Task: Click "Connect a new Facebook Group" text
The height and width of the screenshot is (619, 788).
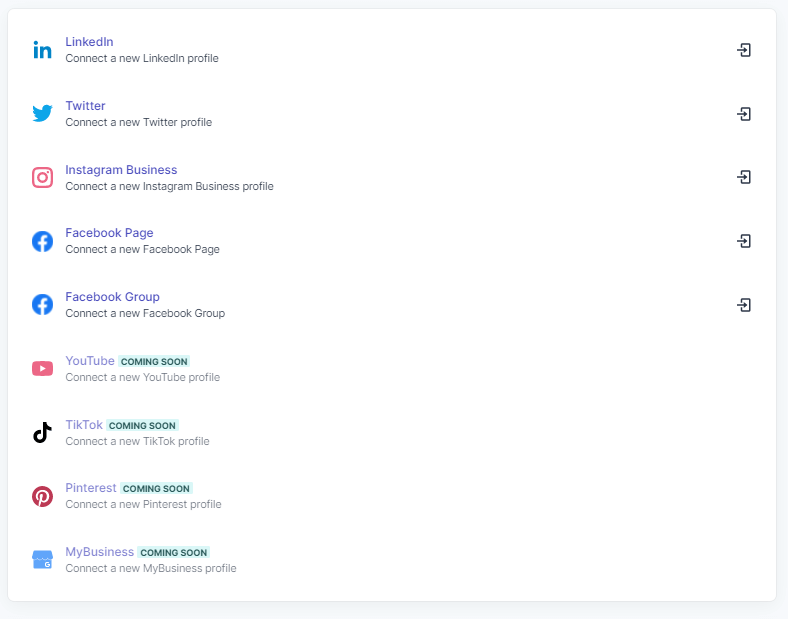Action: pyautogui.click(x=145, y=314)
